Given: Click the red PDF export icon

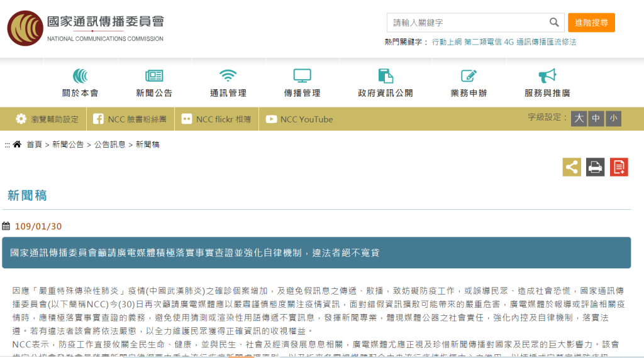Looking at the screenshot, I should click(x=619, y=167).
